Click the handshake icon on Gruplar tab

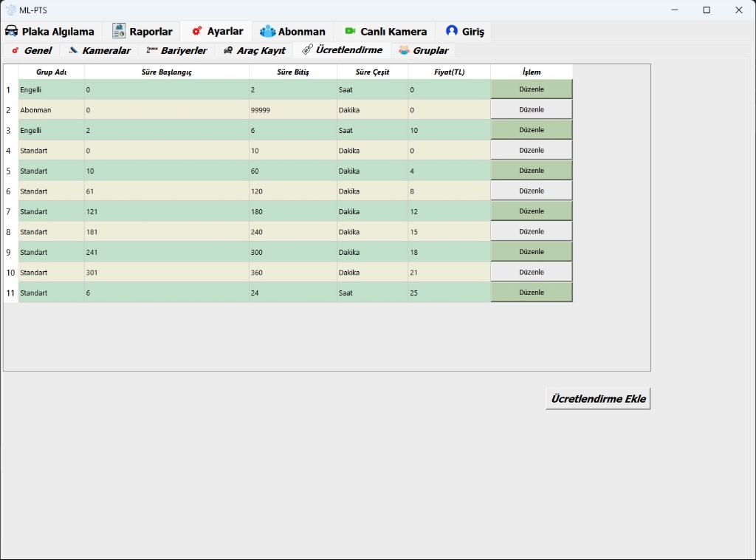coord(404,50)
